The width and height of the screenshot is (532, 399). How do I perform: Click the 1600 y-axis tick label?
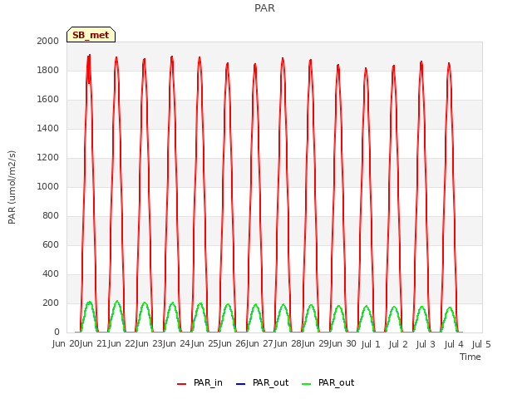pos(48,100)
